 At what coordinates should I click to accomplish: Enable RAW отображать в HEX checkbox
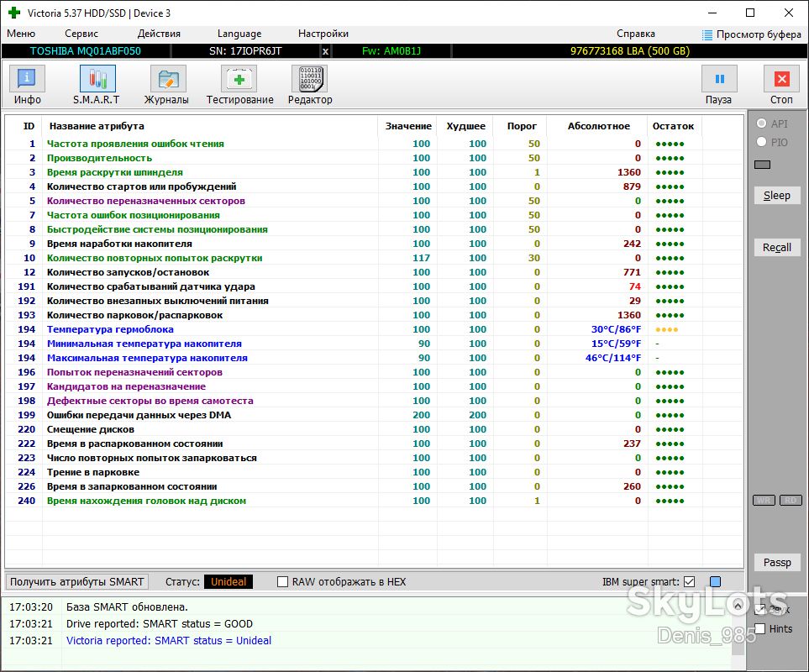[x=283, y=582]
